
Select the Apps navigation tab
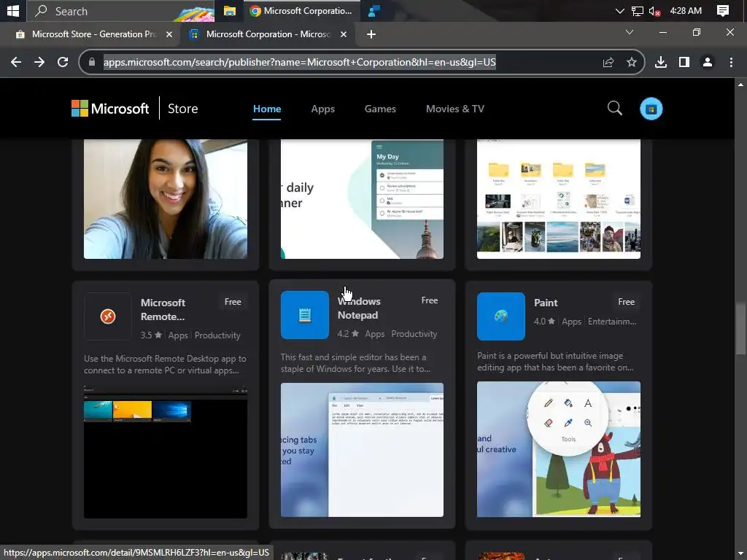coord(323,109)
